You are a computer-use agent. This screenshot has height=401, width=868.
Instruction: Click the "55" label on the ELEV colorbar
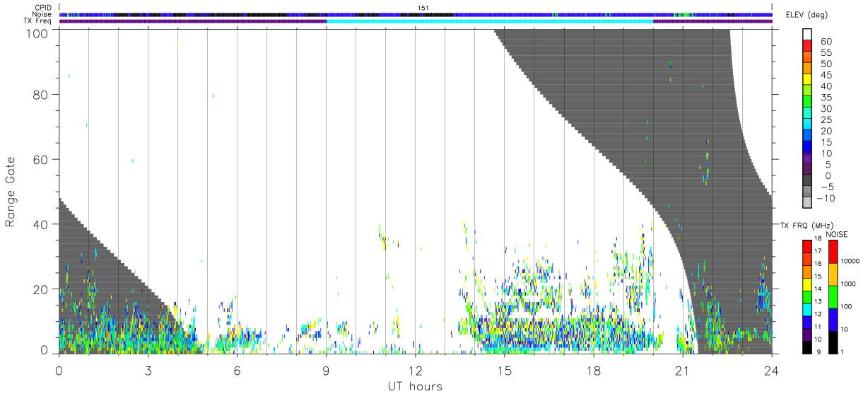825,52
